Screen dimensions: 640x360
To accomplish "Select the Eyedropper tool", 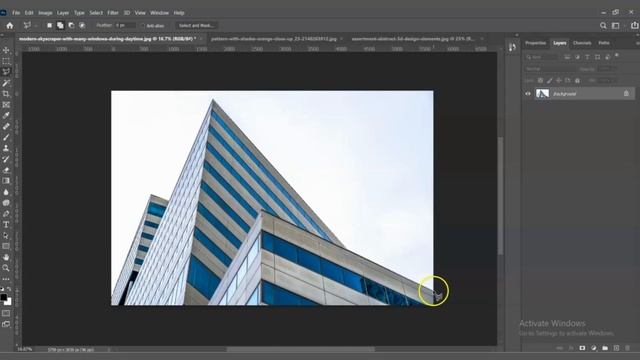I will pos(6,116).
